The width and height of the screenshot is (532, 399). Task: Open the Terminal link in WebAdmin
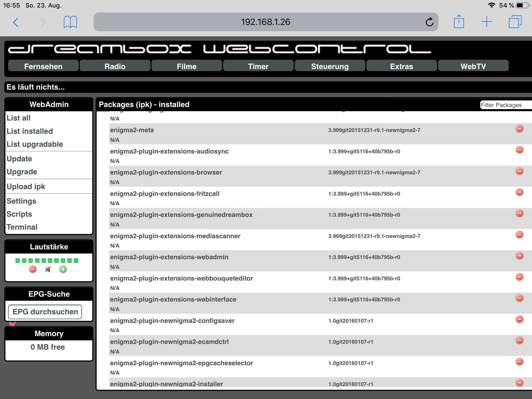point(22,227)
